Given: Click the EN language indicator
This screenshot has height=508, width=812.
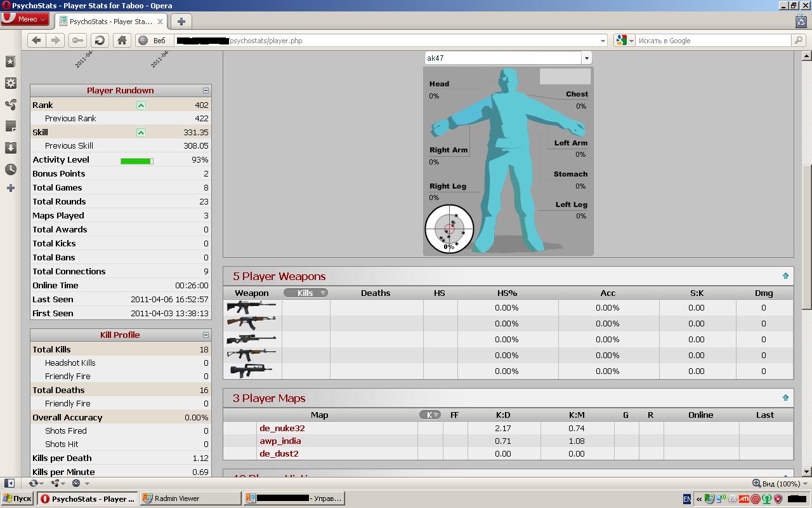Looking at the screenshot, I should tap(687, 499).
